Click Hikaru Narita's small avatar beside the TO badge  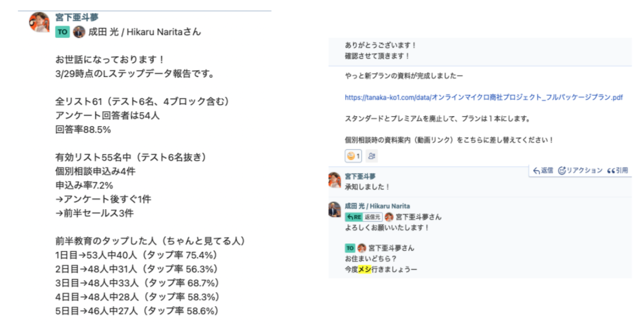[x=79, y=32]
